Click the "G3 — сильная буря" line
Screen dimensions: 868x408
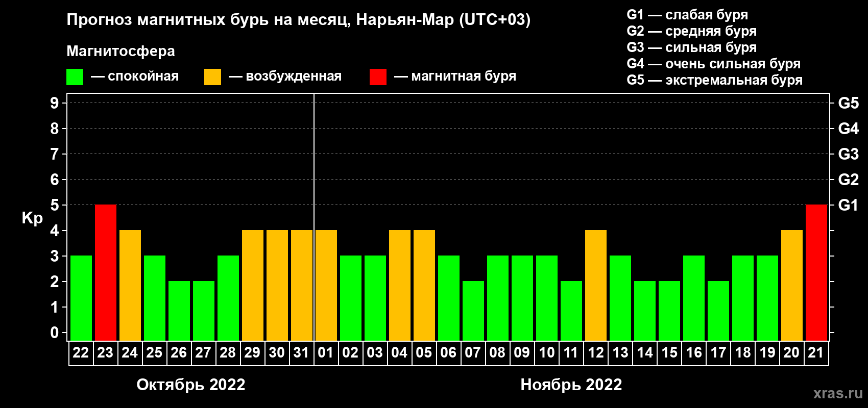click(x=692, y=47)
